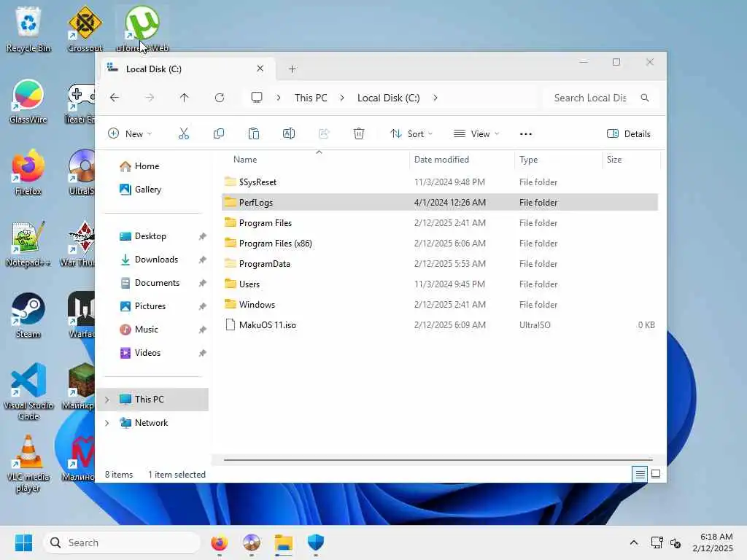This screenshot has width=747, height=560.
Task: Click chevron after Local Disk (C:) breadcrumb
Action: coord(435,98)
